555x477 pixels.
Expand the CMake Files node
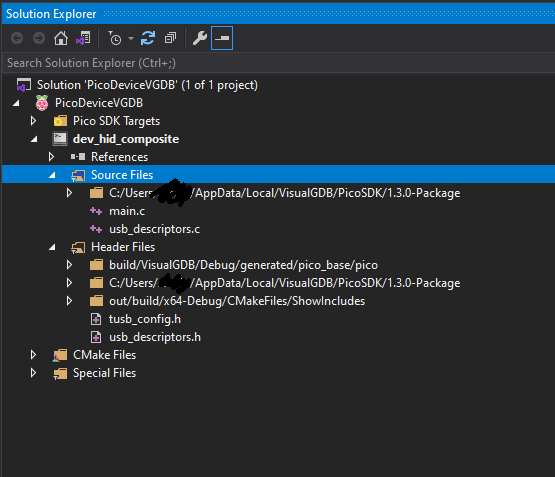click(33, 355)
